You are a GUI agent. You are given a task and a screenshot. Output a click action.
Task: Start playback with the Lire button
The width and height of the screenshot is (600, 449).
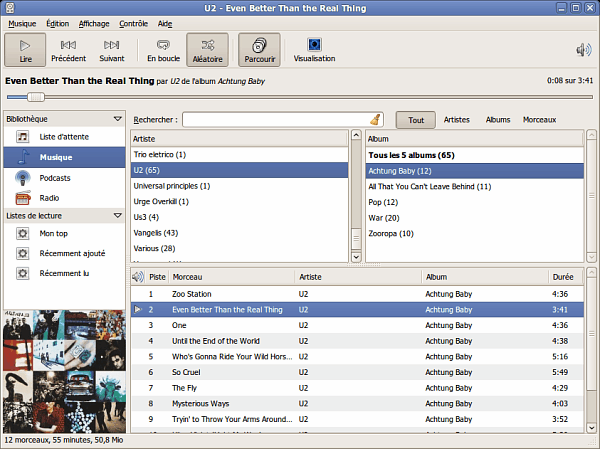25,50
